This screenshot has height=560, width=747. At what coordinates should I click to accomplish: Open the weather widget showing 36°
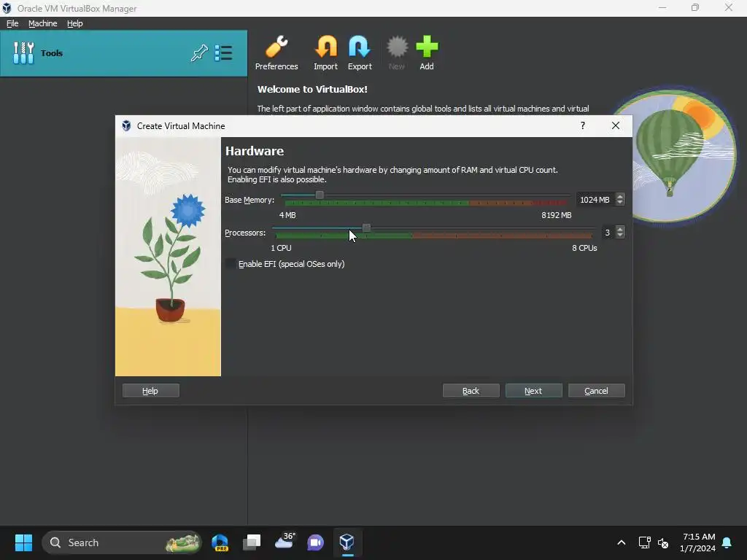[285, 542]
